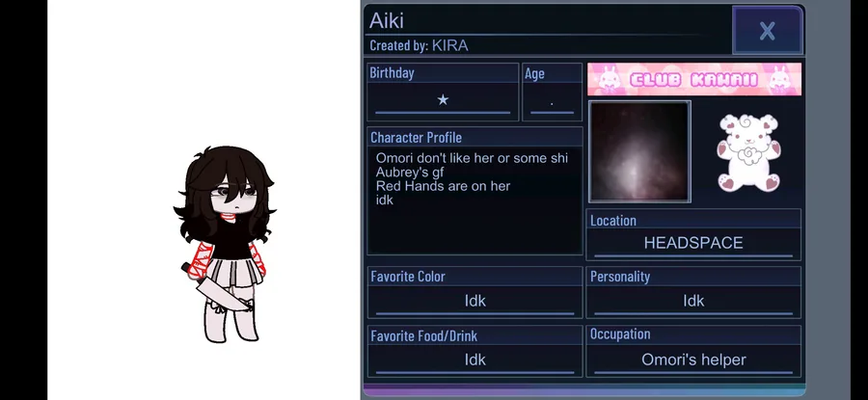The height and width of the screenshot is (400, 868).
Task: Tap the white teddy bear pet icon
Action: click(x=748, y=152)
